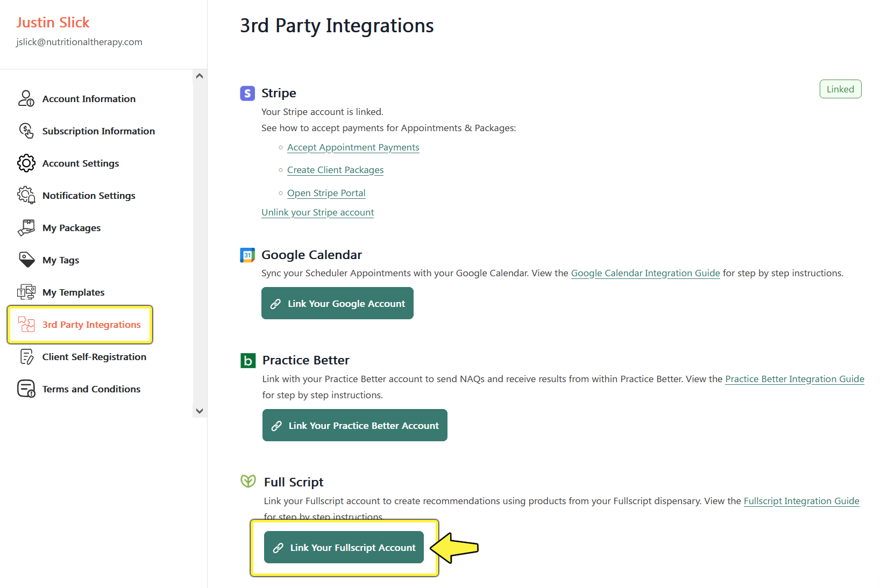Click Link Your Practice Better Account button
Image resolution: width=881 pixels, height=588 pixels.
(355, 425)
